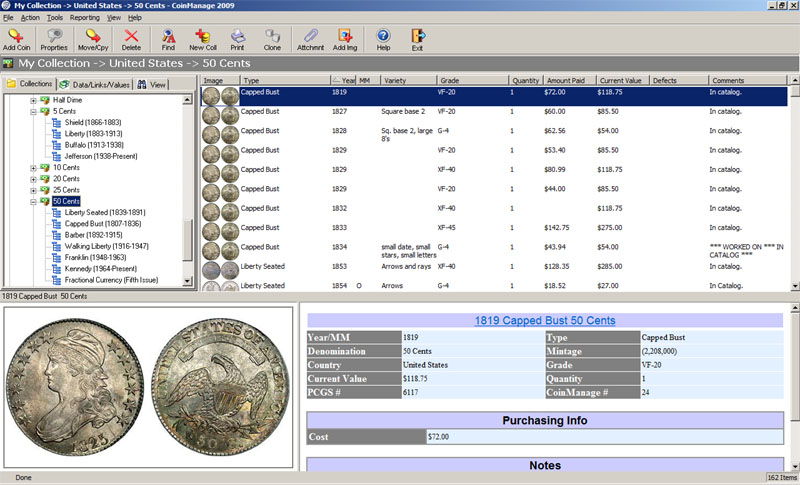Sort by Amount Paid column header

[x=569, y=81]
